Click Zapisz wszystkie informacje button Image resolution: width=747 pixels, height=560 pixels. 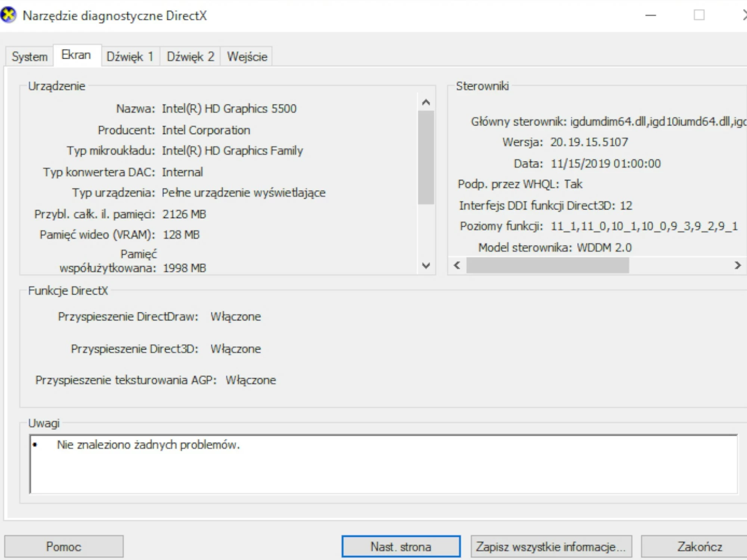(551, 547)
